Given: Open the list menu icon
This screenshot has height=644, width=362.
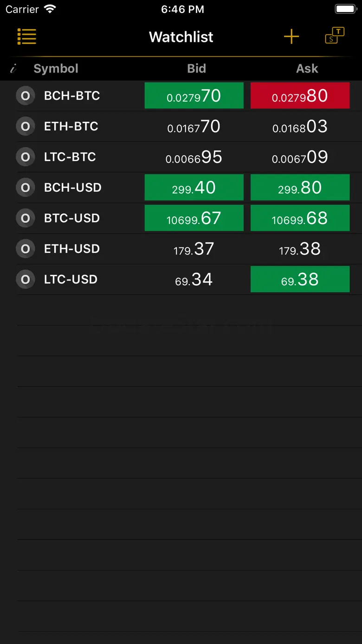Looking at the screenshot, I should tap(27, 37).
